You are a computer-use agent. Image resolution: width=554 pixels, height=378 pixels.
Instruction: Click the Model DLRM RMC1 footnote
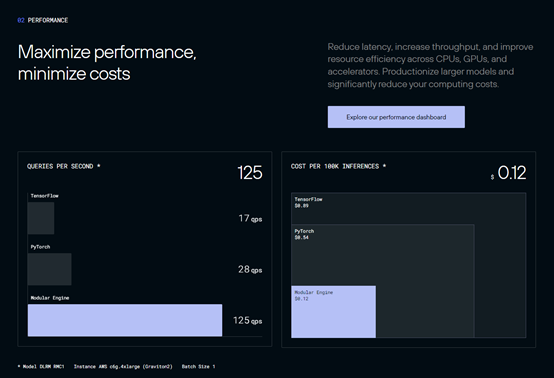[41, 366]
